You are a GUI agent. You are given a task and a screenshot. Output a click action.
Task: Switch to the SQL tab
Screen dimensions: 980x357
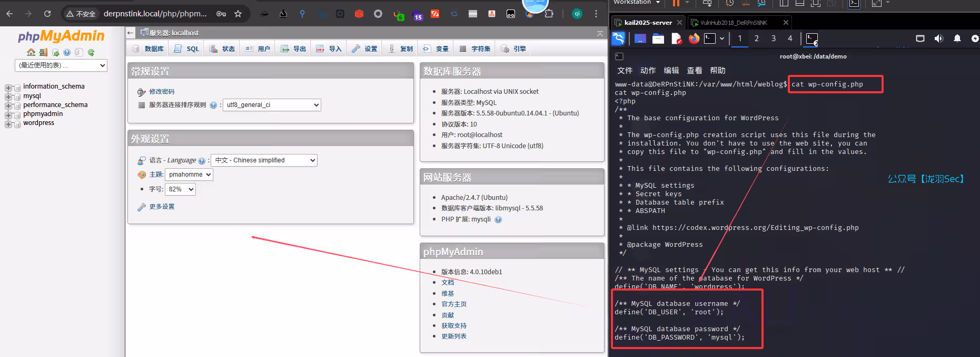coord(187,49)
